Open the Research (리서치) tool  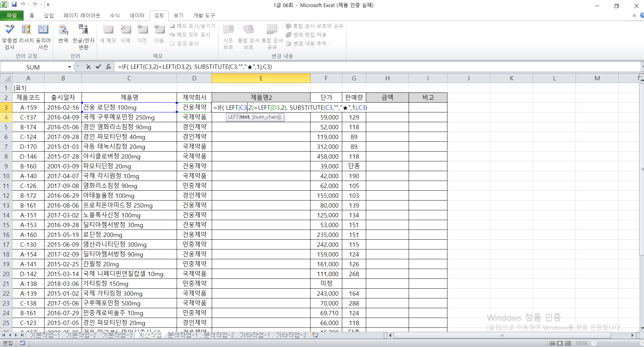(x=26, y=30)
